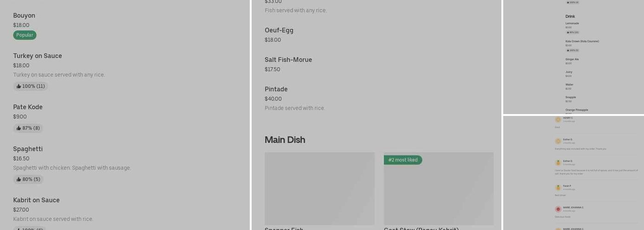
Task: Click the Main Dish section heading
Action: (x=285, y=140)
